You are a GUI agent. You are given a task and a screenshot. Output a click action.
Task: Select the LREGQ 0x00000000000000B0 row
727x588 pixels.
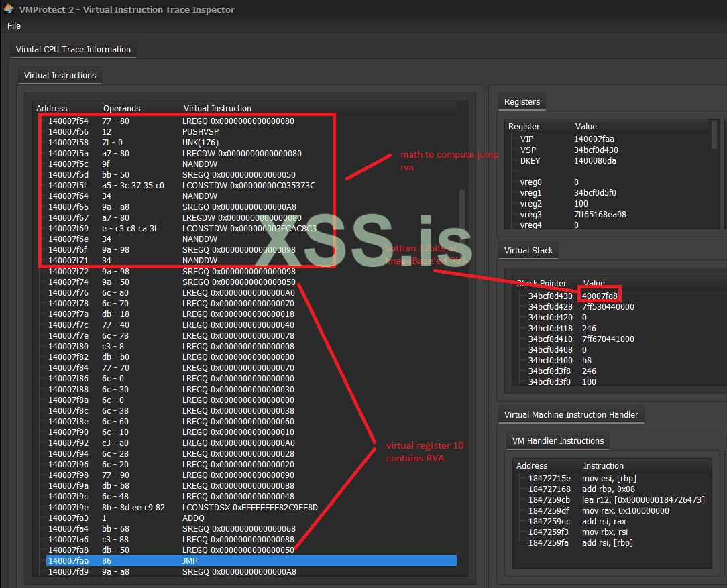point(251,357)
